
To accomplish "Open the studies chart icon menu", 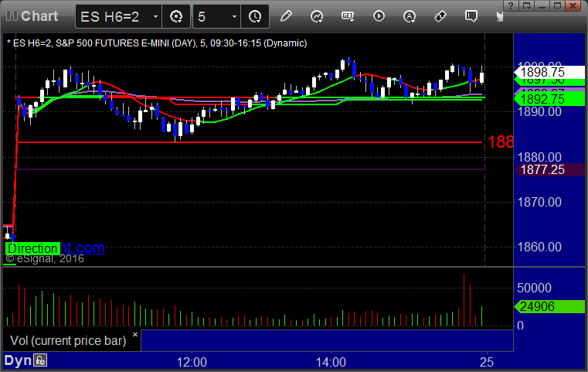I will click(317, 16).
